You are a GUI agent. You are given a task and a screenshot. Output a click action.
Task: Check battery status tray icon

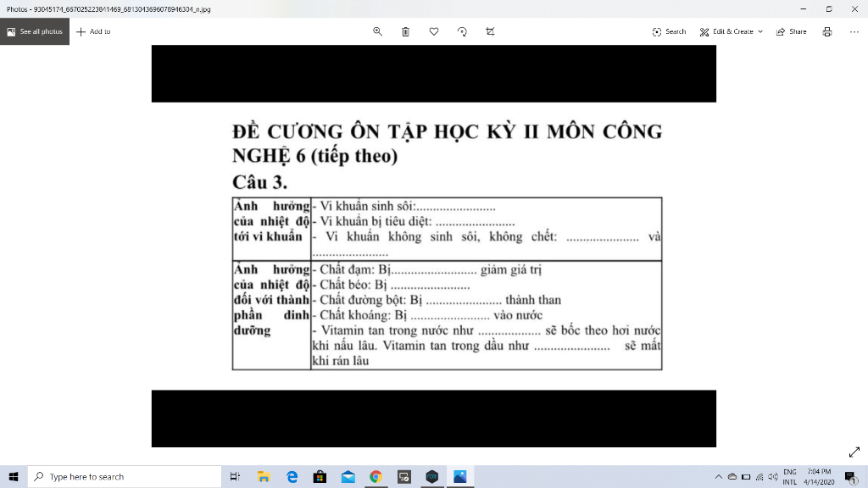(746, 476)
